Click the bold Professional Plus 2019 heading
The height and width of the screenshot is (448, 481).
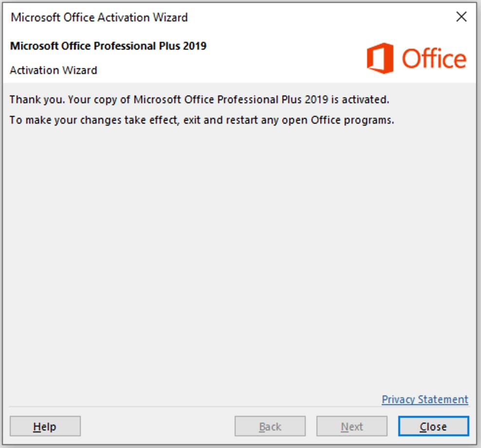108,46
